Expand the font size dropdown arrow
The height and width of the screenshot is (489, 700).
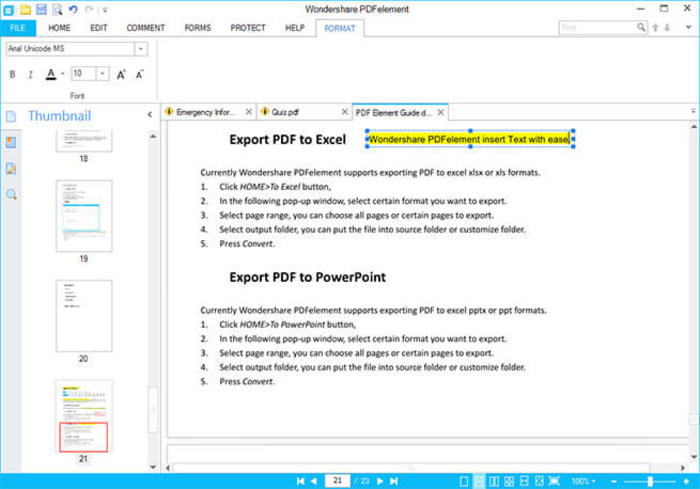[103, 74]
